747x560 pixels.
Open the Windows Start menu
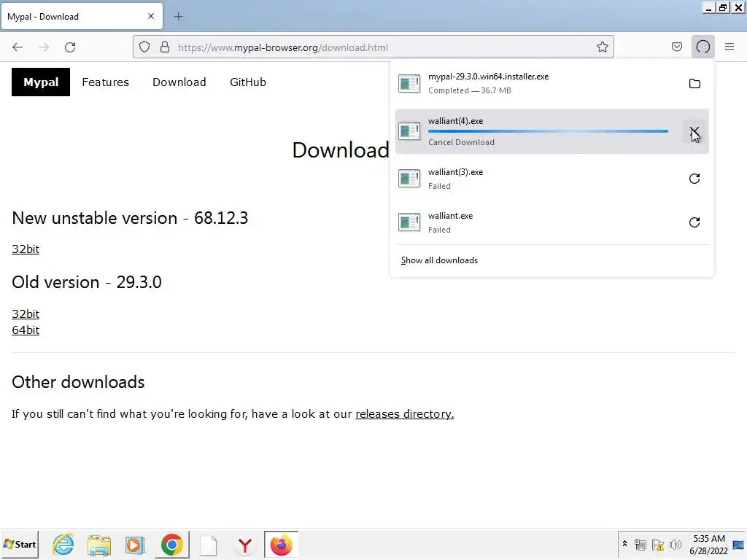click(x=20, y=544)
